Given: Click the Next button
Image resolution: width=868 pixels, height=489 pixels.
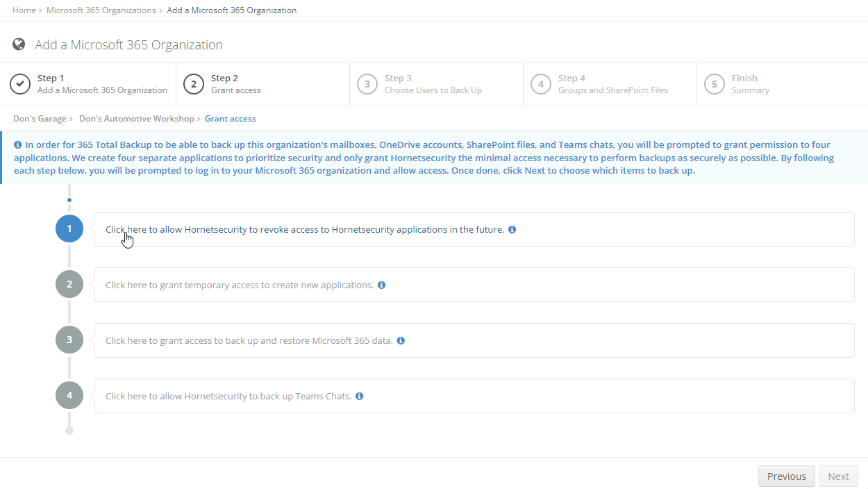Looking at the screenshot, I should (838, 476).
